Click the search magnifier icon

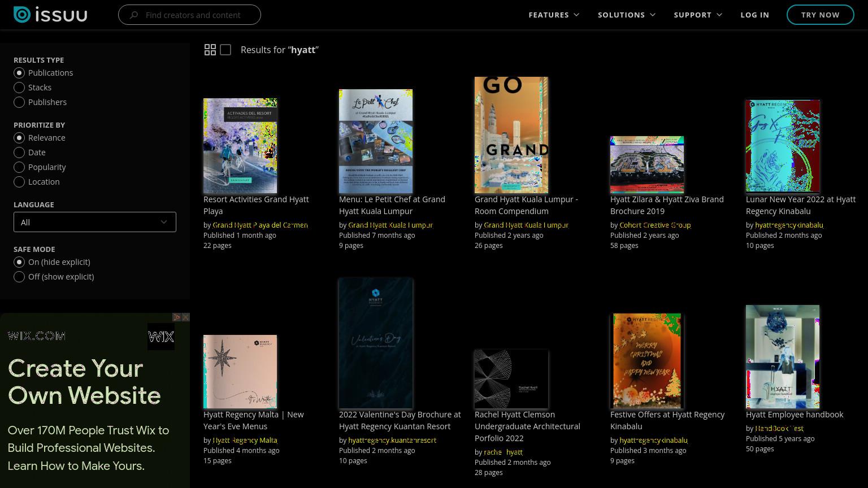point(134,15)
